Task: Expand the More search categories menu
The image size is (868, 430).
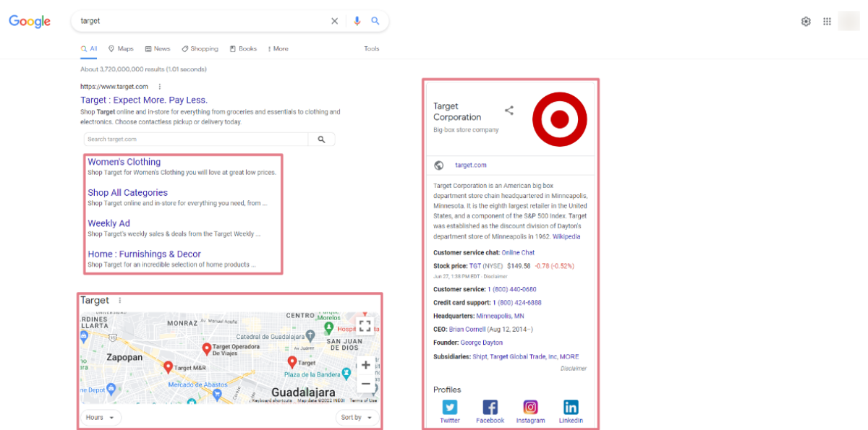Action: pyautogui.click(x=278, y=49)
